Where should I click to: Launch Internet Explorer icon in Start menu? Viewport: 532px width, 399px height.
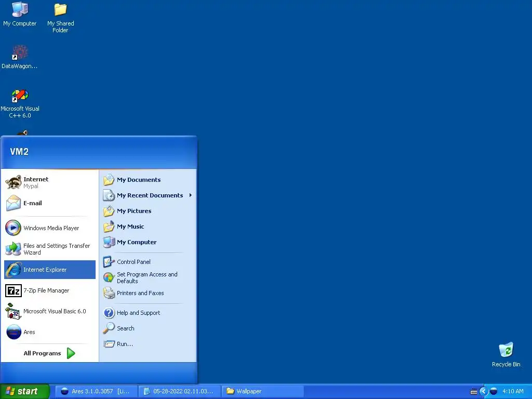coord(14,270)
